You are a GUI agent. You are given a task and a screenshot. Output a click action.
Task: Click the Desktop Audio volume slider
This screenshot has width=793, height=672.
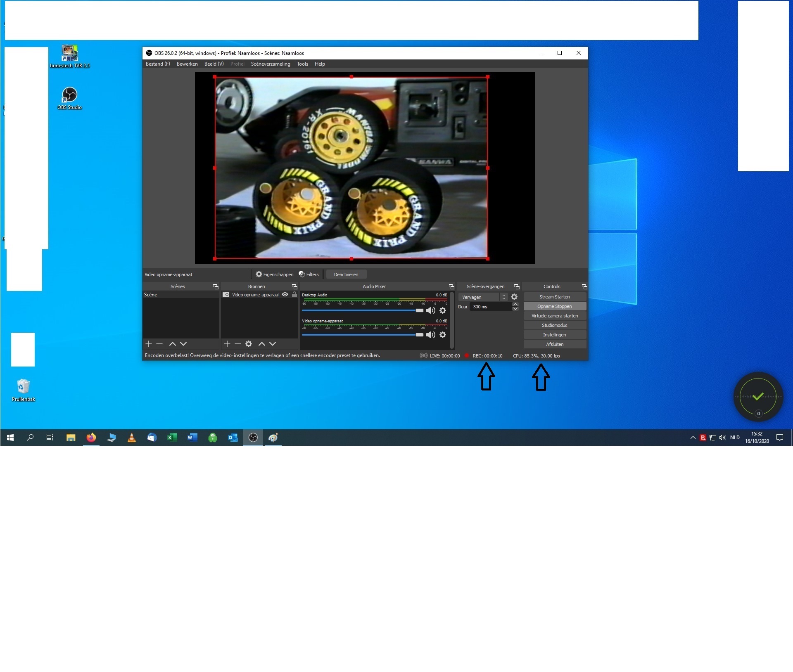point(359,310)
